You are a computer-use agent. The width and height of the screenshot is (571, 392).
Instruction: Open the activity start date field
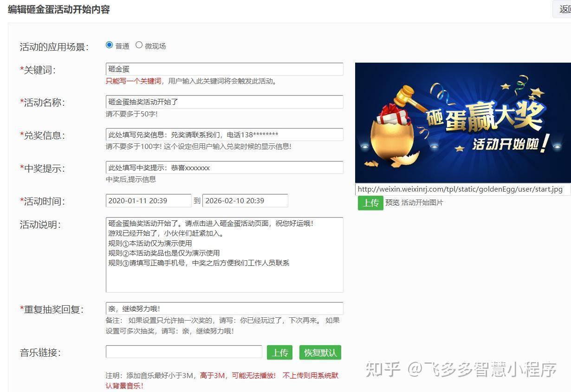point(148,201)
